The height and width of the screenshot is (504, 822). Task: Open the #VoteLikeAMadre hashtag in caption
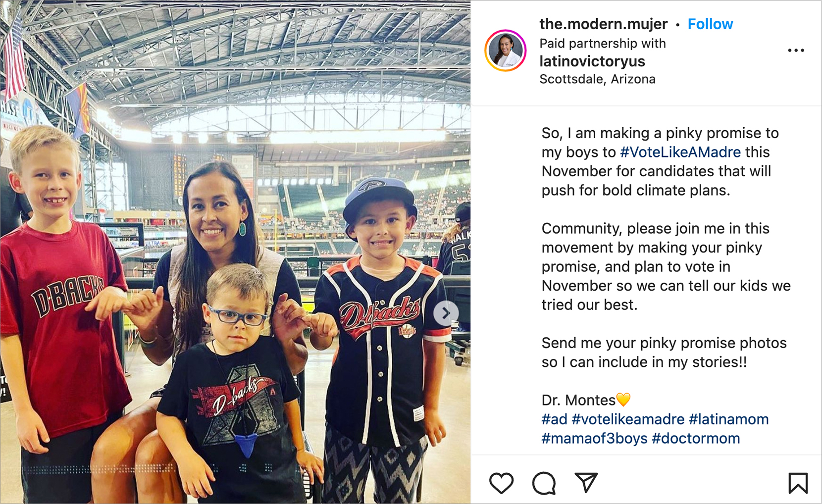(680, 152)
